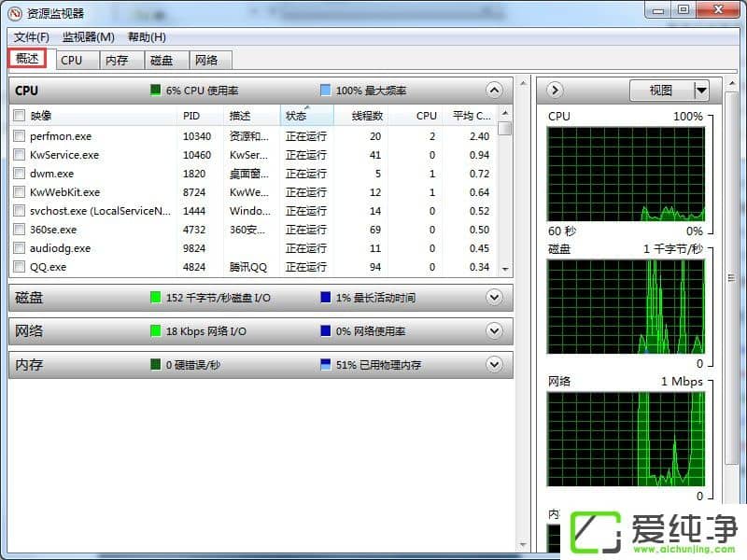This screenshot has height=560, width=747.
Task: Check the QQ.exe process checkbox
Action: pyautogui.click(x=19, y=267)
